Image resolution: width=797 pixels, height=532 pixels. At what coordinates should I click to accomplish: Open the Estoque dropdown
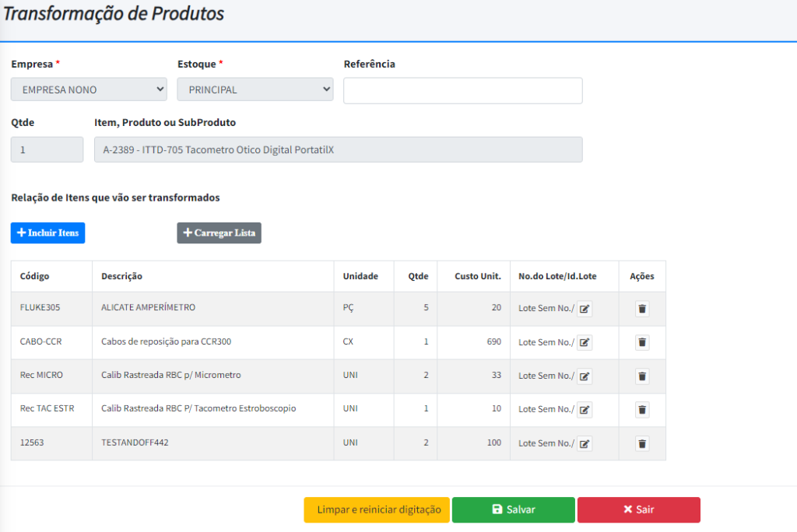255,89
